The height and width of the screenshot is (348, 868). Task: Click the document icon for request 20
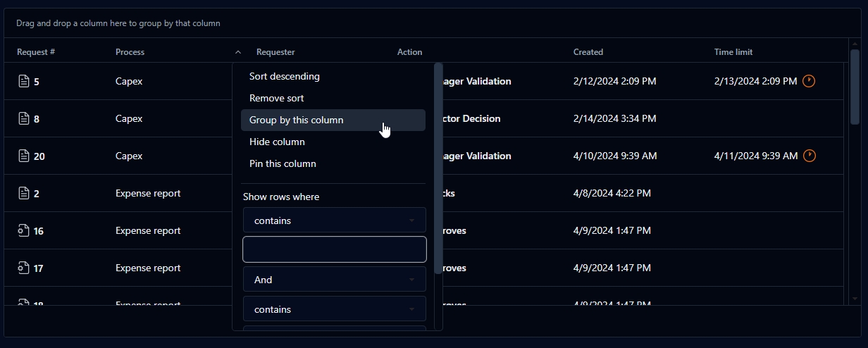pos(24,156)
